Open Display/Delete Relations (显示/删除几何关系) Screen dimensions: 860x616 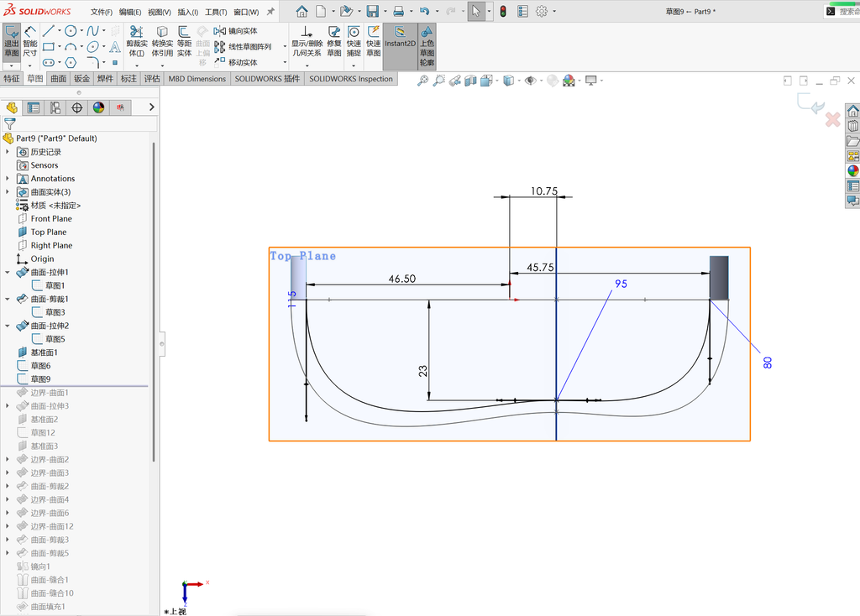[307, 41]
